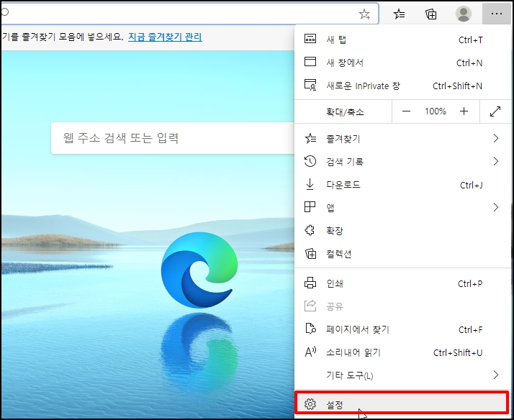Click the Print printer icon
Screen dimensions: 514x420
pyautogui.click(x=310, y=283)
